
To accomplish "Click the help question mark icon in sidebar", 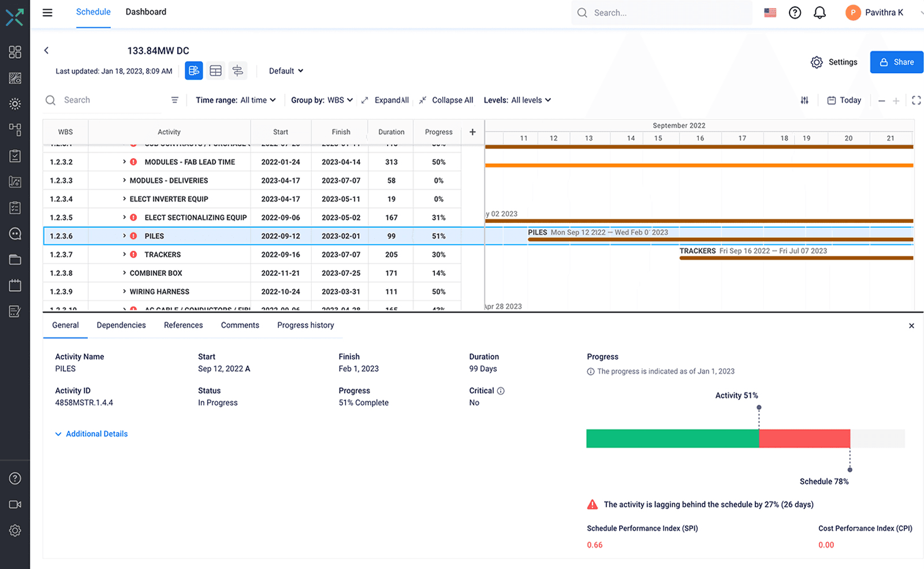I will [x=14, y=478].
